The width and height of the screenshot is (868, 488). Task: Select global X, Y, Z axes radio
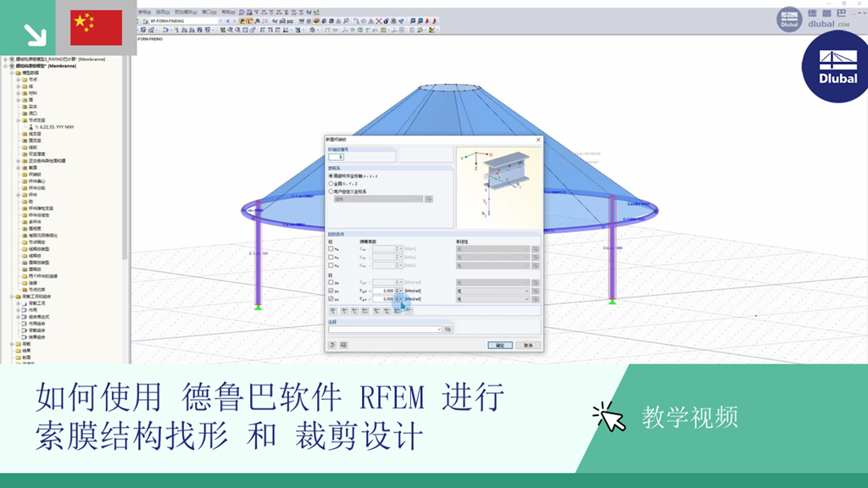(x=331, y=184)
